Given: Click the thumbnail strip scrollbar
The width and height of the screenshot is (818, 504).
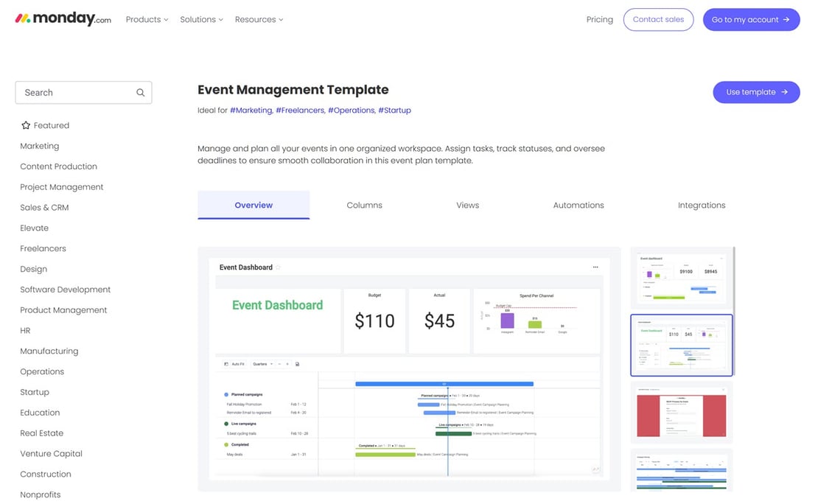Looking at the screenshot, I should point(734,311).
